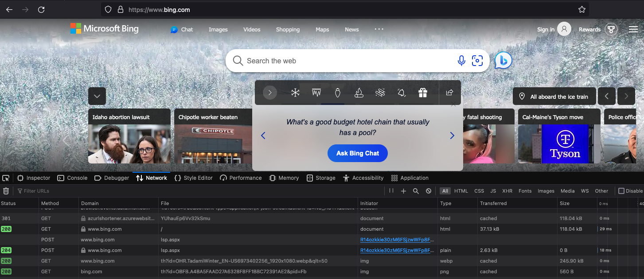644x279 pixels.
Task: Bookmark page with star icon
Action: point(582,9)
